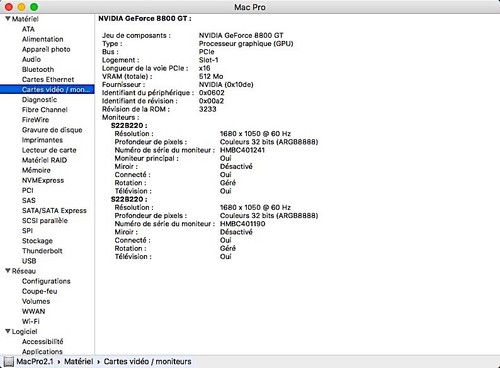The height and width of the screenshot is (368, 500).
Task: Open Gravure de disque entry
Action: [x=52, y=130]
